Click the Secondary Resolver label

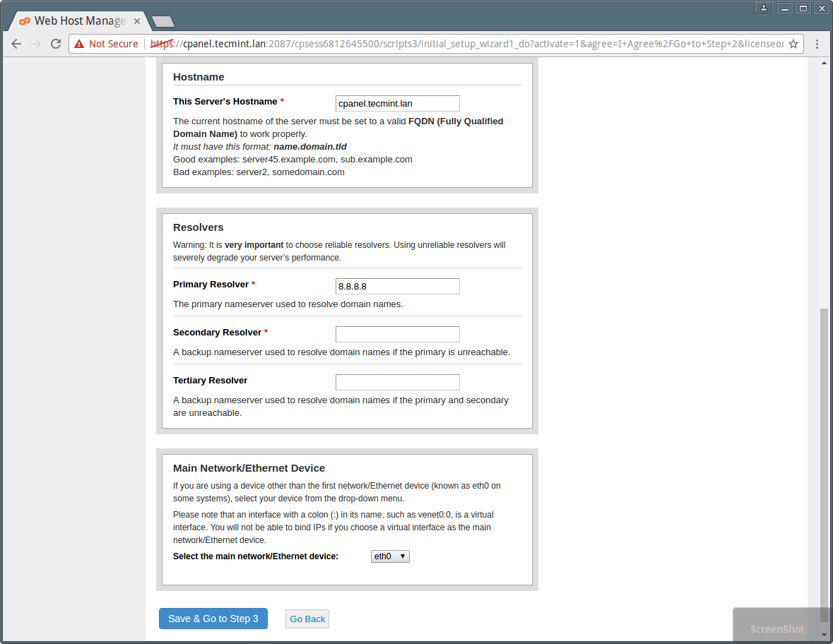(218, 333)
